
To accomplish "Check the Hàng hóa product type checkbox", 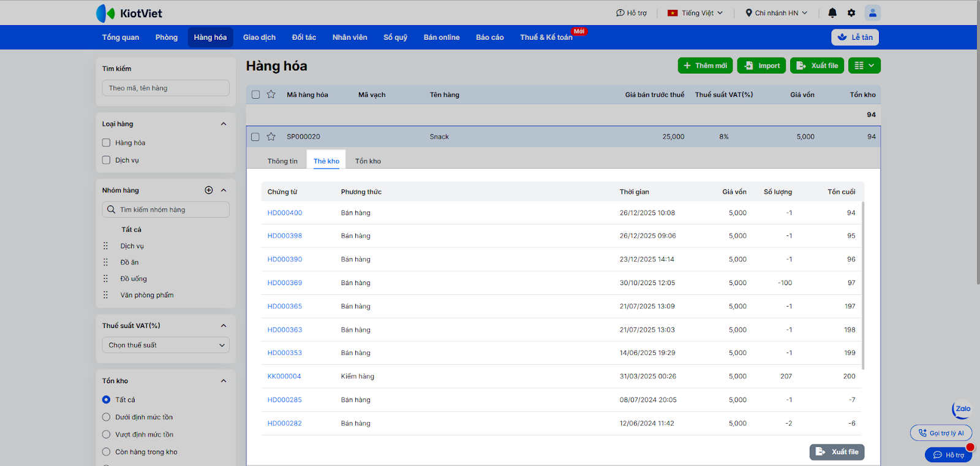I will click(x=107, y=143).
